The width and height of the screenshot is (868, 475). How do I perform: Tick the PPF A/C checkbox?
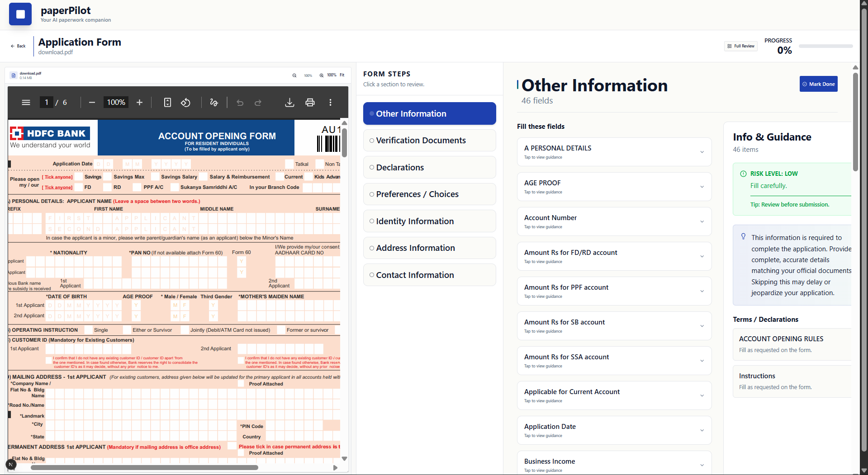click(137, 187)
